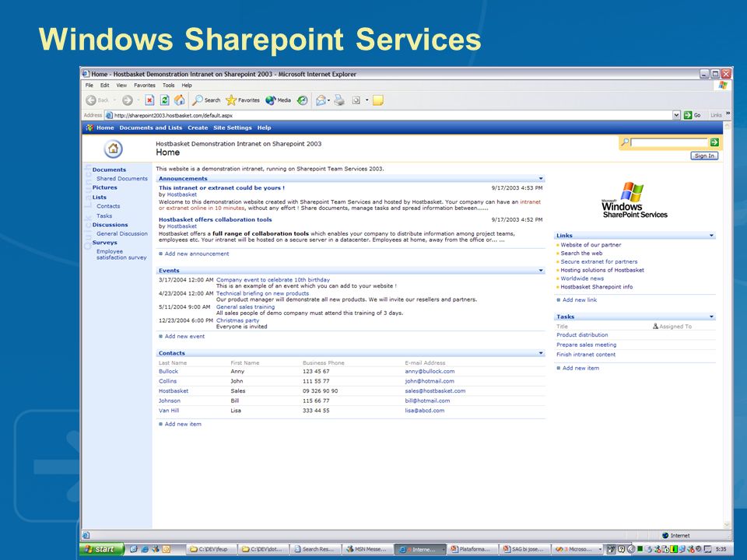Open General Discussion in Quick Launch
This screenshot has height=560, width=747.
[x=122, y=234]
